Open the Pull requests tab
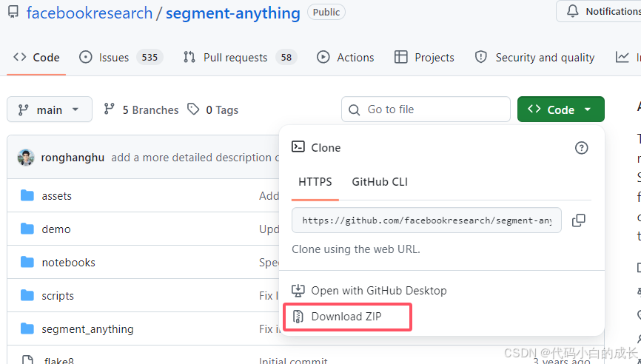Screen dimensions: 641x364 240,57
